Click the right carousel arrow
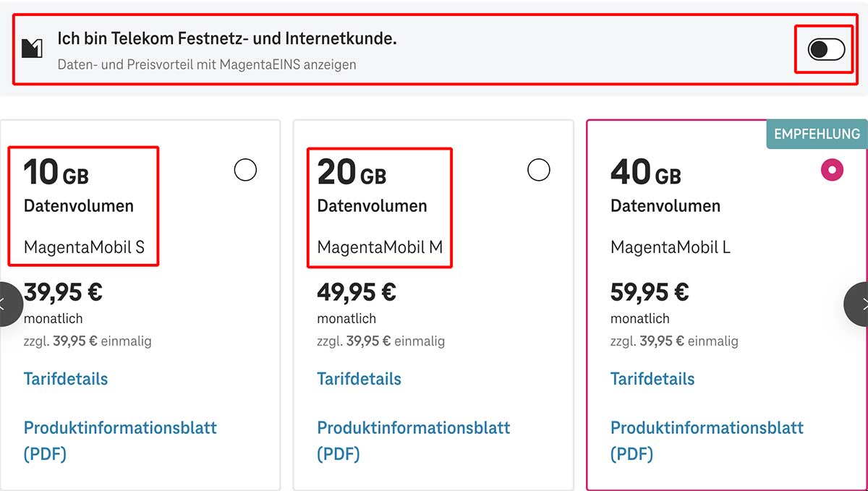Screen dimensions: 868x491 [862, 304]
